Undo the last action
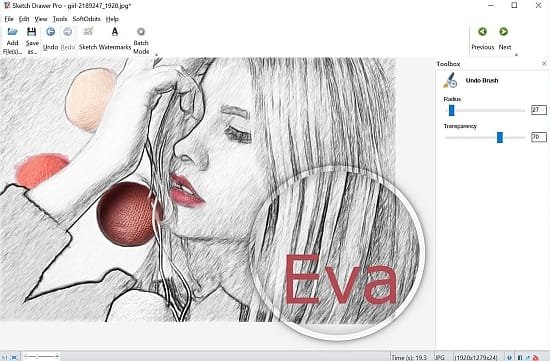550x361 pixels. [50, 39]
